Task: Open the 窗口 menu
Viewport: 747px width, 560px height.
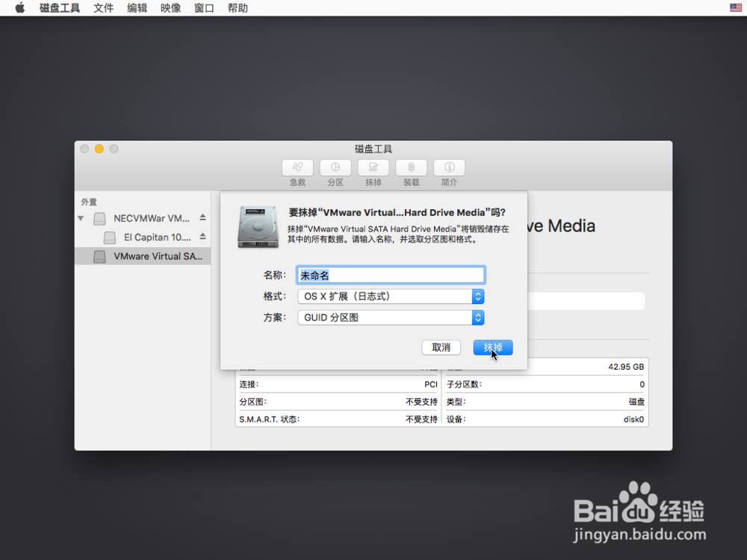Action: (204, 8)
